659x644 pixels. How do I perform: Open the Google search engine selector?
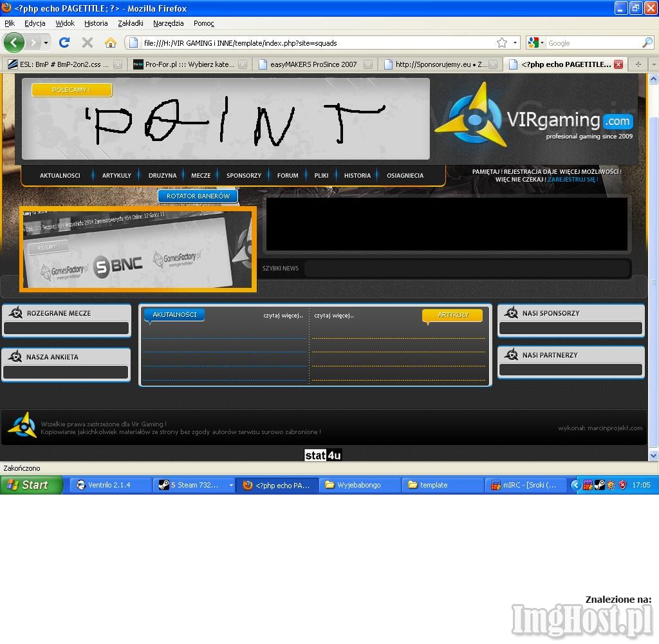point(536,43)
